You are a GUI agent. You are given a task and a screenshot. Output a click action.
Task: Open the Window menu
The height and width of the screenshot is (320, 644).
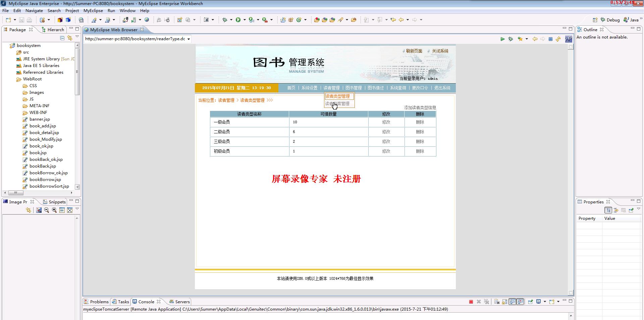[127, 11]
